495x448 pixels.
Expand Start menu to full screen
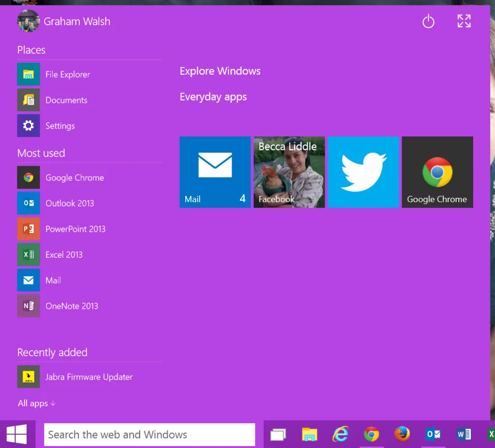point(464,21)
